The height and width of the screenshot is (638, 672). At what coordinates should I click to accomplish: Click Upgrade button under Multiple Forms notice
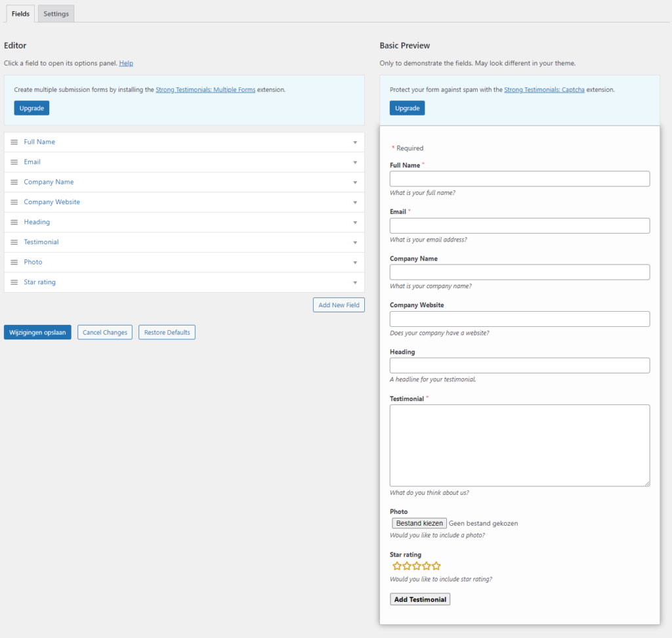click(x=31, y=108)
